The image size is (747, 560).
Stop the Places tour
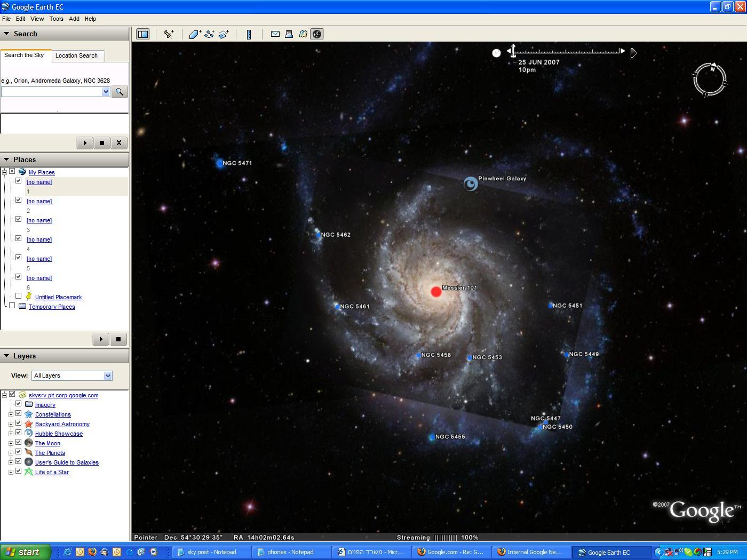coord(118,339)
